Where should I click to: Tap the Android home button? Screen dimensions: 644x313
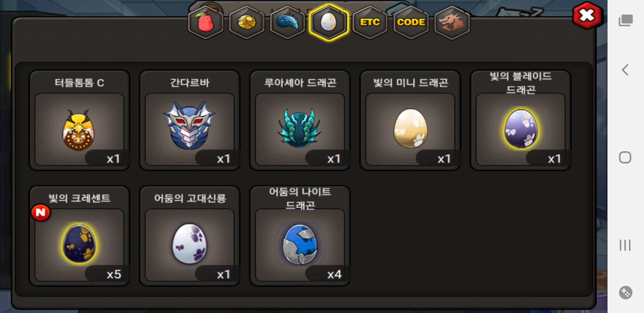tap(625, 157)
